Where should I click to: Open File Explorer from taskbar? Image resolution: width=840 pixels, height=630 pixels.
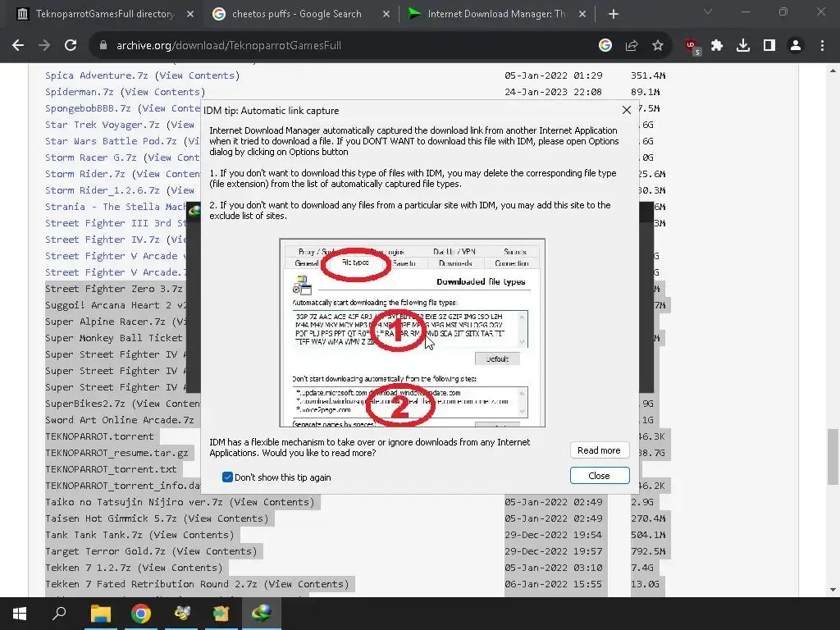point(100,614)
